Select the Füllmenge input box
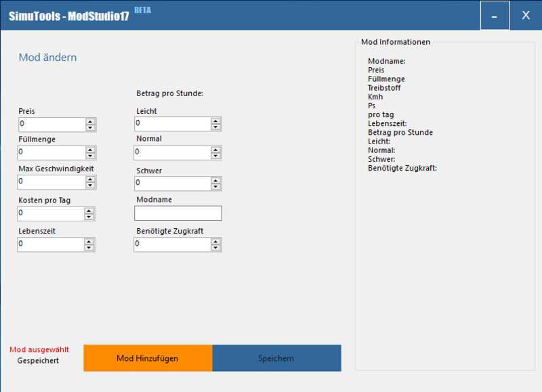The width and height of the screenshot is (542, 392). pos(51,152)
